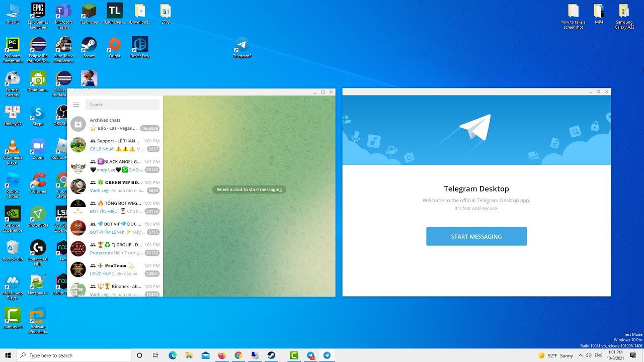Select the Roblox Studio desktop icon
The width and height of the screenshot is (644, 362).
(x=13, y=185)
